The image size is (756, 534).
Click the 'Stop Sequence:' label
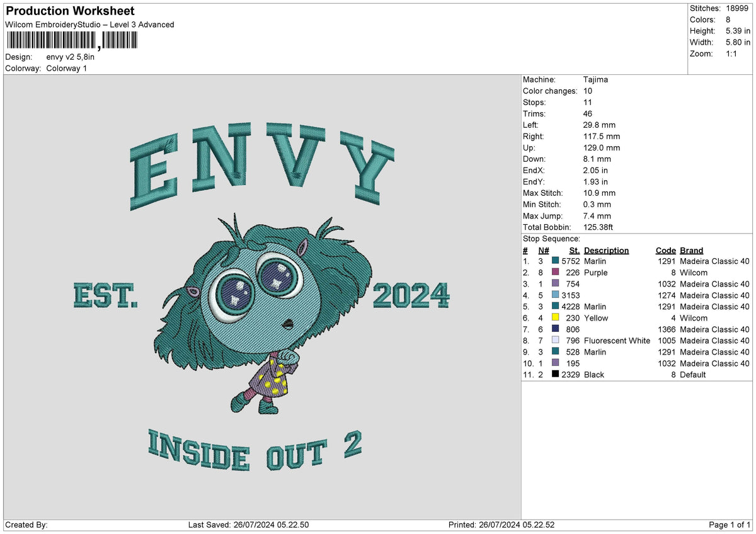[x=551, y=239]
